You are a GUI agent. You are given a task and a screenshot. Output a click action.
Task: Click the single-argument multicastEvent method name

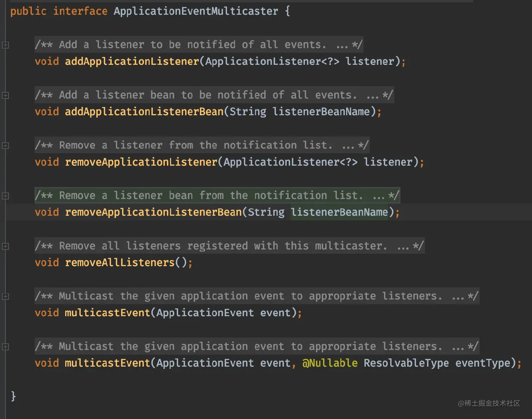[107, 313]
